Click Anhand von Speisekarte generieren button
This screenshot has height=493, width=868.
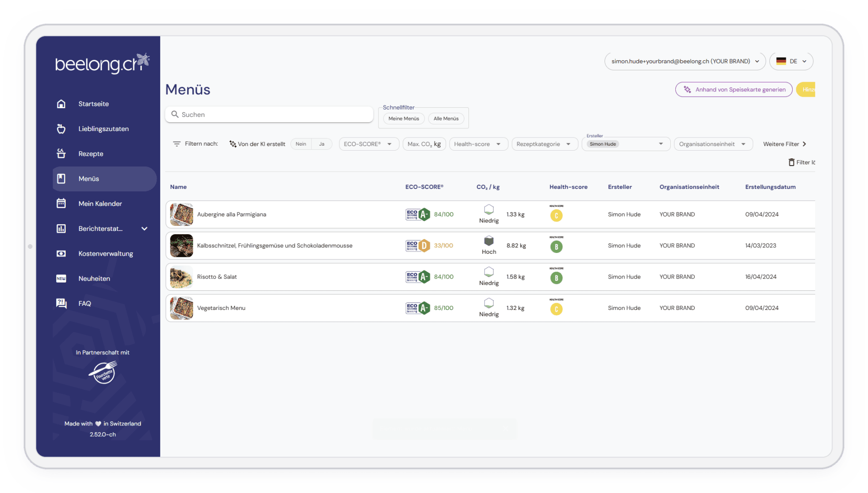[734, 89]
